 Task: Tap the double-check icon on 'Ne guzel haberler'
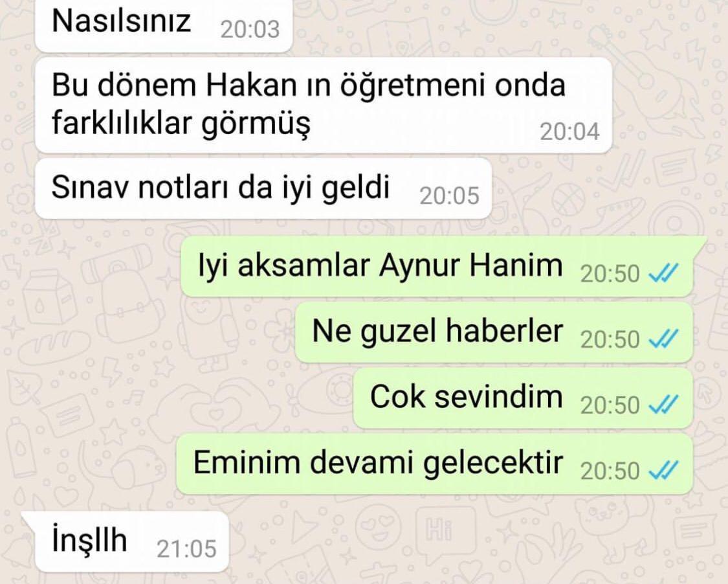pos(663,338)
